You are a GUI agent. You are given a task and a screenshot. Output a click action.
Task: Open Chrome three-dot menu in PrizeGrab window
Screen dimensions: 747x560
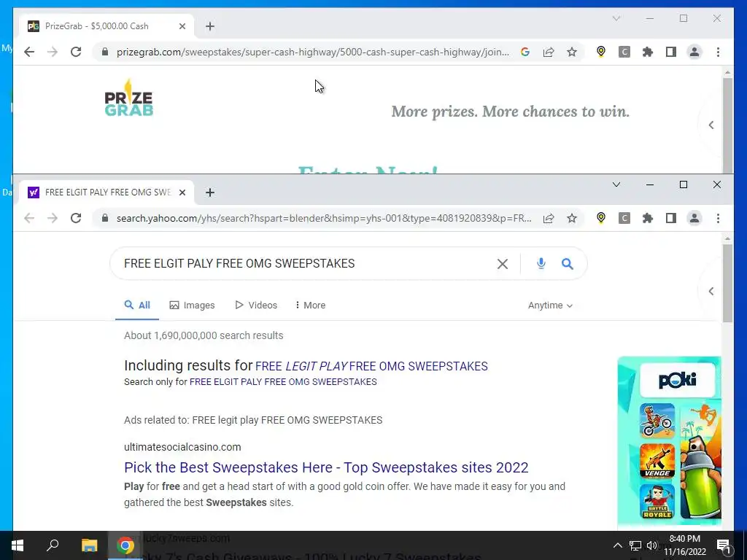click(x=718, y=52)
